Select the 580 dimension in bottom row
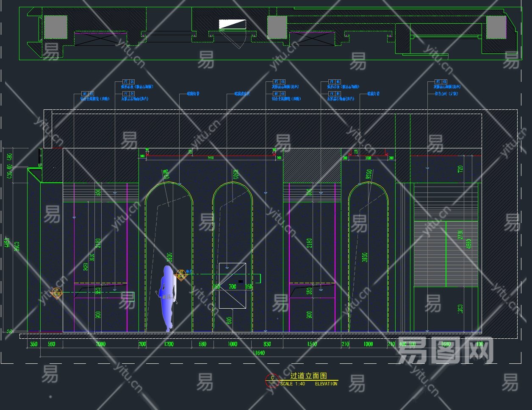This screenshot has width=532, height=410. [202, 344]
